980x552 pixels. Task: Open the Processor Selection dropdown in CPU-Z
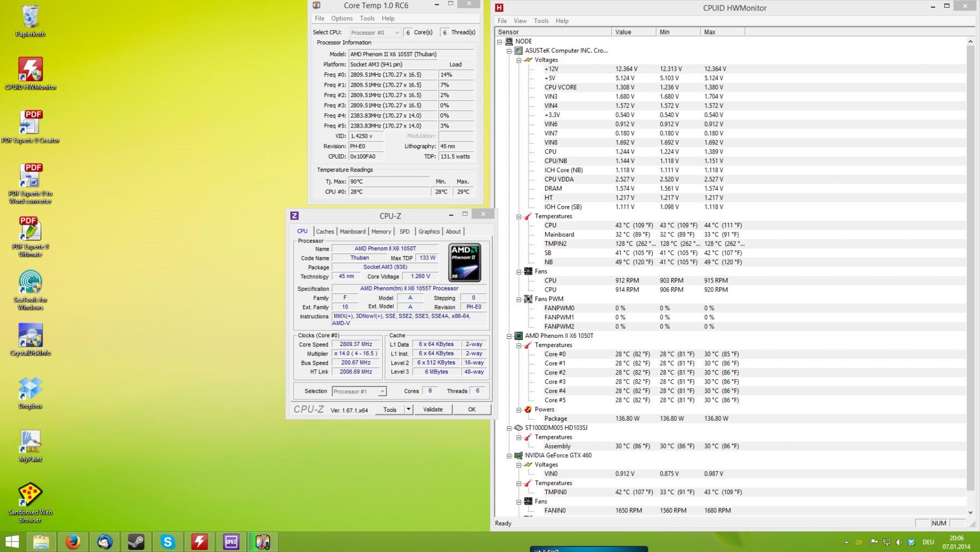pos(359,391)
